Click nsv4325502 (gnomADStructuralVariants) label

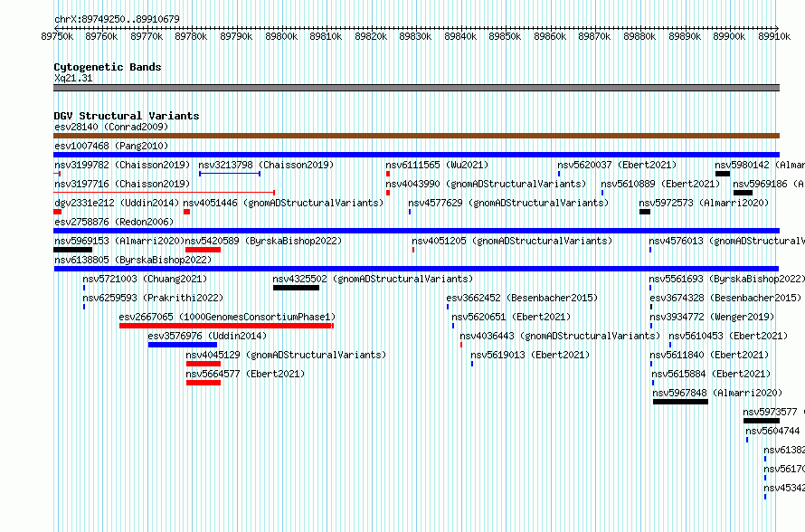[x=373, y=279]
